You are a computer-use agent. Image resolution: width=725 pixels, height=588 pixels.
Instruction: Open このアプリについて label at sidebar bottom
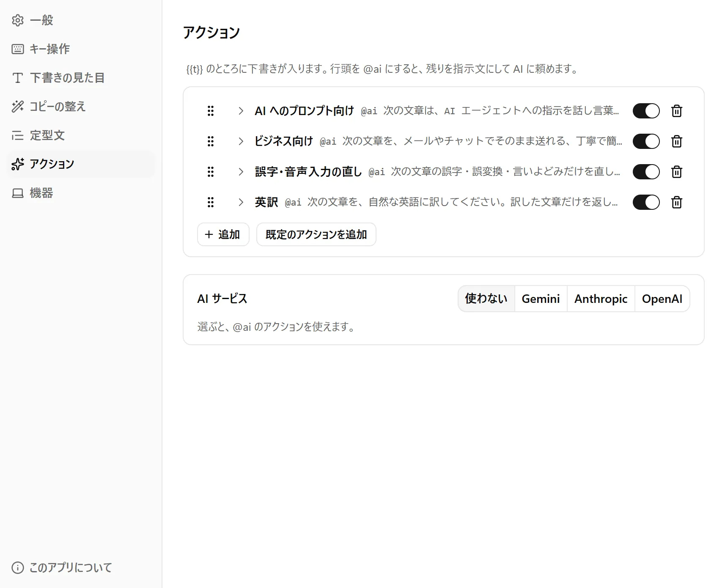pos(71,567)
